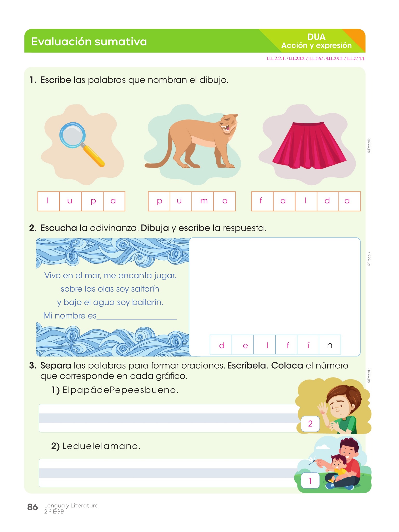Click the Evaluación sumativa header
The width and height of the screenshot is (399, 532).
tap(89, 42)
